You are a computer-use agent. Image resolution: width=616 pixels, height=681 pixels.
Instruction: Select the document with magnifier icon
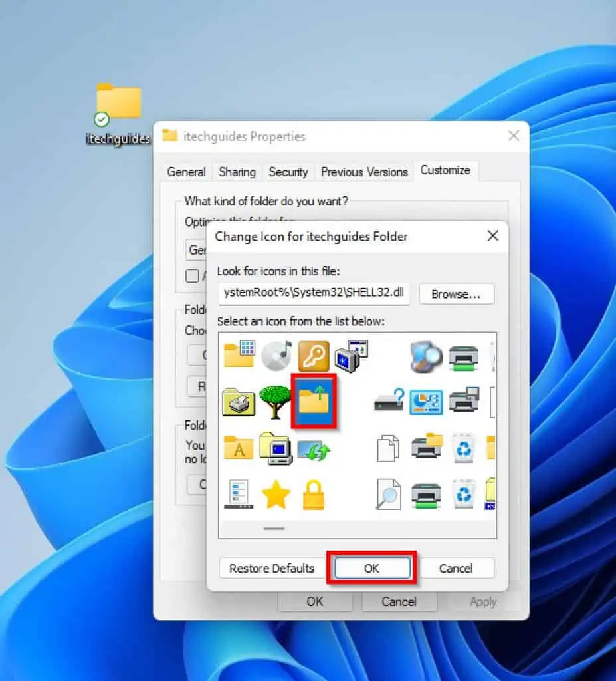tap(389, 494)
